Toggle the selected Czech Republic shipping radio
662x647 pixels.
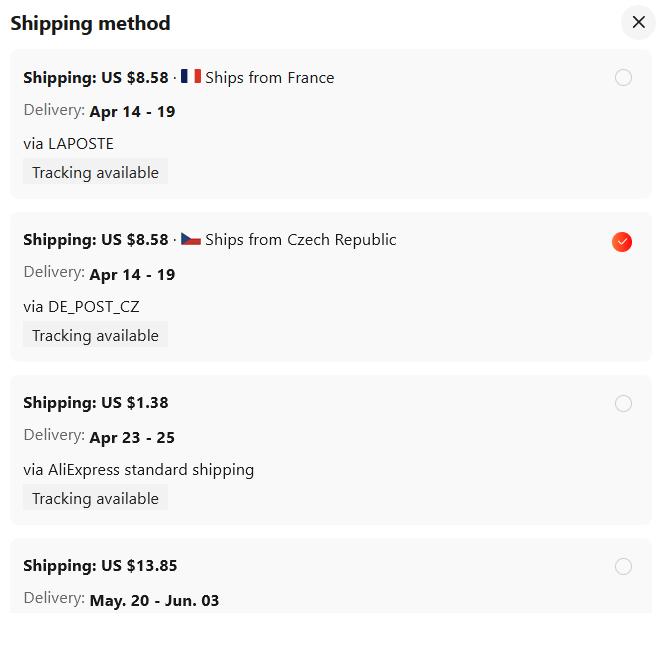(622, 242)
